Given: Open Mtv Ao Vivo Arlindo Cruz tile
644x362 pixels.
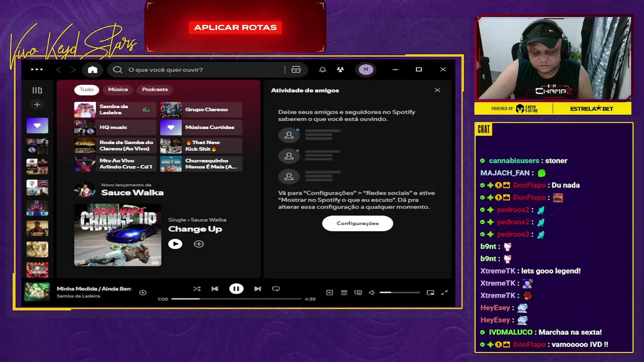Looking at the screenshot, I should coord(115,164).
